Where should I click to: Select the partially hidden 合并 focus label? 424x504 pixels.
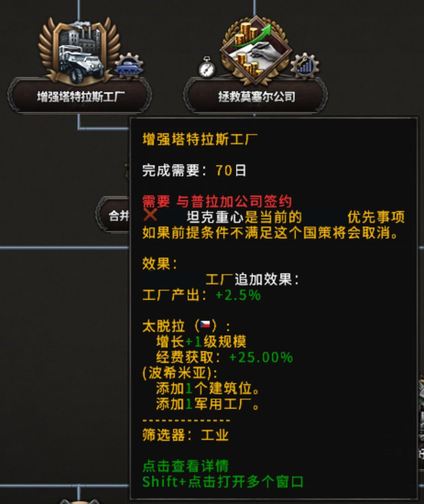(113, 215)
